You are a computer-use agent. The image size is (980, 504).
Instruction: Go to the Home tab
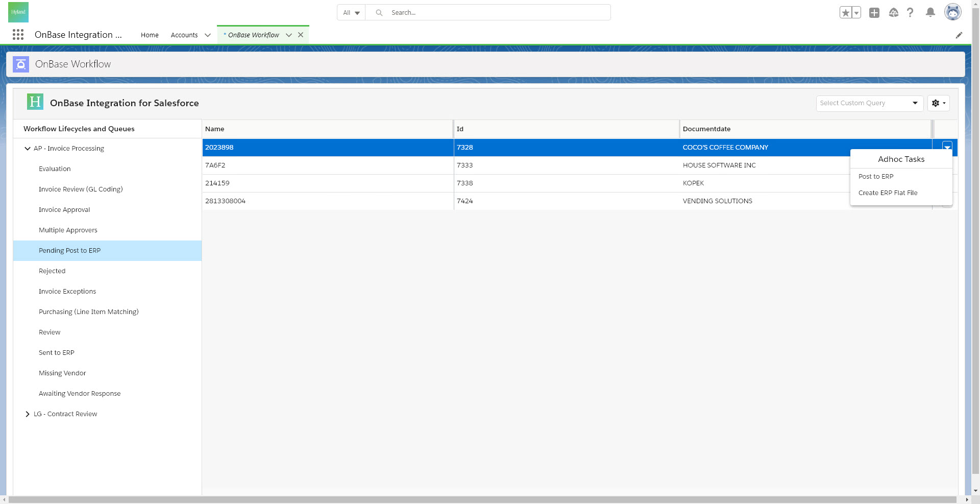point(150,35)
